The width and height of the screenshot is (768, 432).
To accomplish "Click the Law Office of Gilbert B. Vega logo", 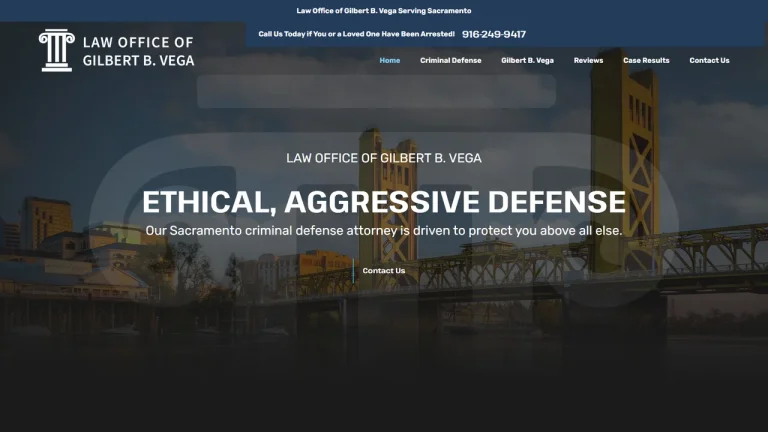I will click(117, 50).
